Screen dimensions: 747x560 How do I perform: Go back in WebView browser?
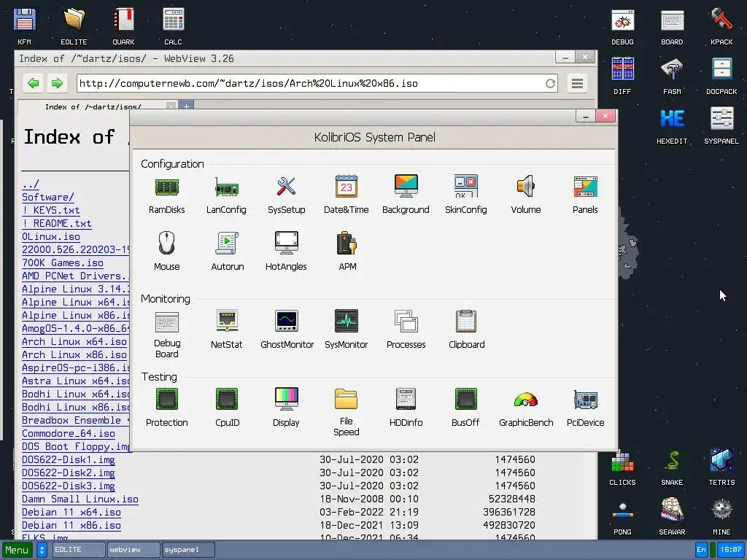34,83
